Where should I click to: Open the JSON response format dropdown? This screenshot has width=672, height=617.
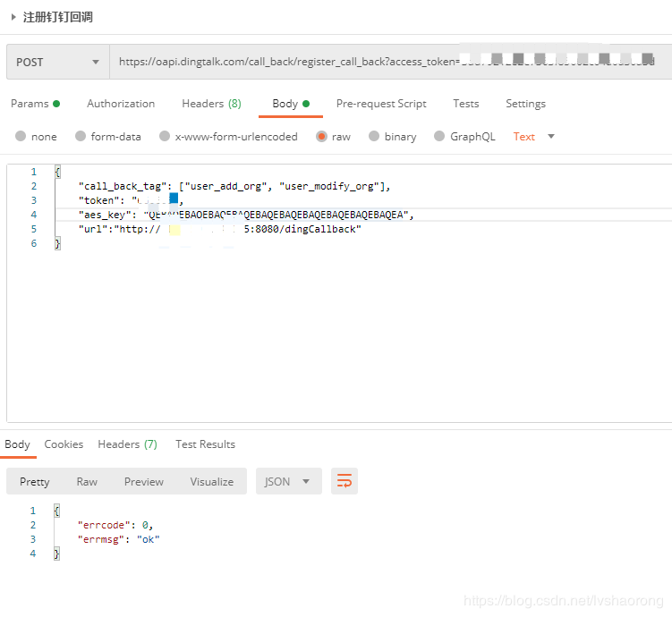pos(288,482)
